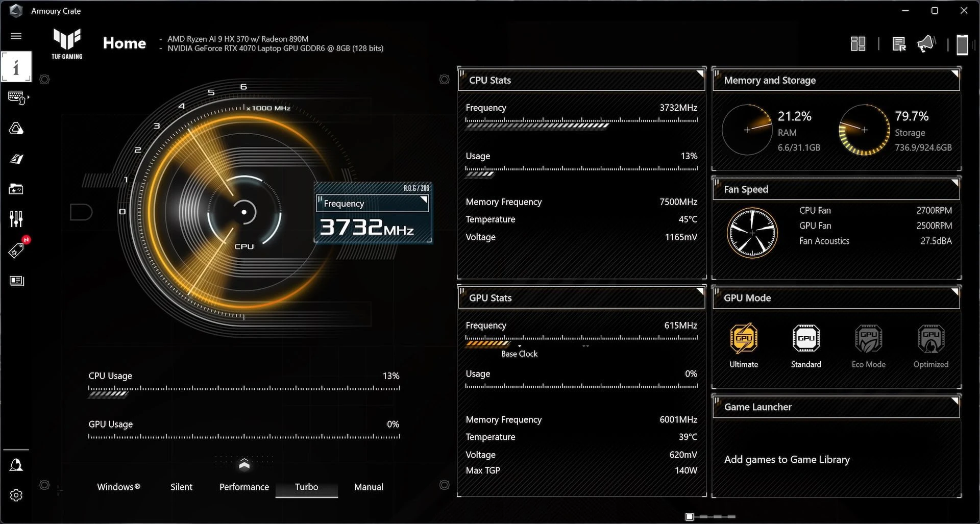Viewport: 980px width, 524px height.
Task: Open the system configuration sliders icon
Action: click(x=16, y=218)
